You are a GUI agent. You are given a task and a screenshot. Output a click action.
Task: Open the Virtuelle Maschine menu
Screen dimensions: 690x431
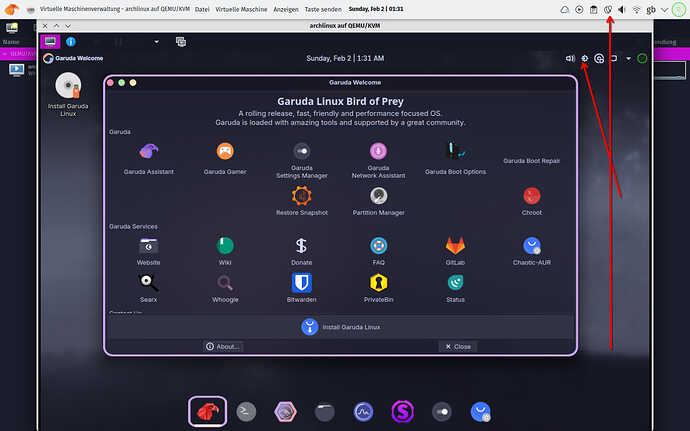(241, 9)
